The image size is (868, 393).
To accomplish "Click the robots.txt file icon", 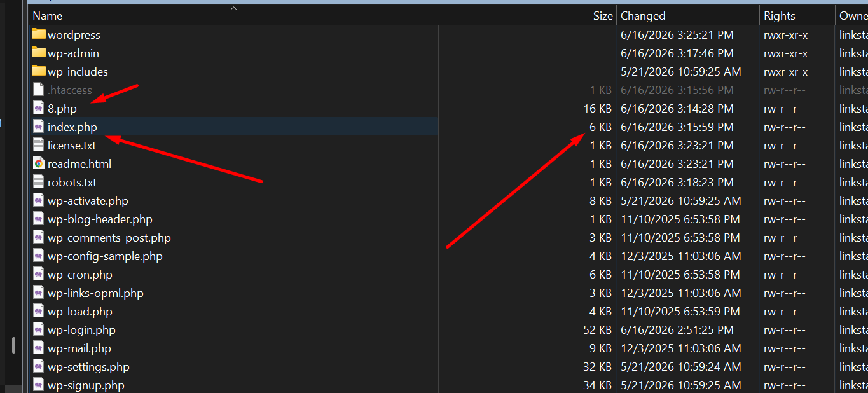I will pos(39,182).
